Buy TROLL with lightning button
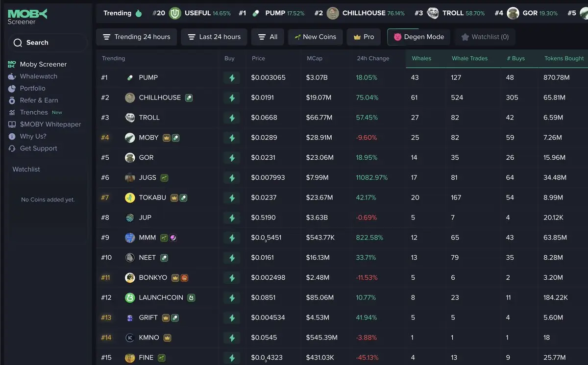Viewport: 588px width, 365px height. coord(232,118)
